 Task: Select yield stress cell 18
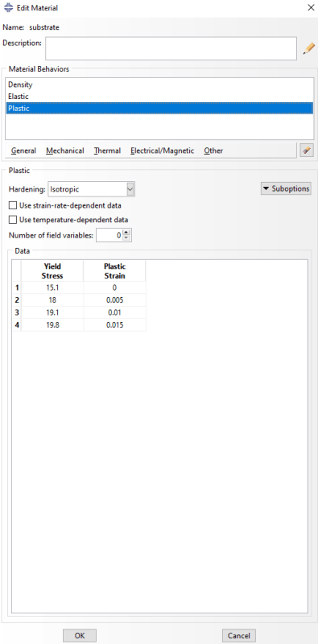(52, 300)
